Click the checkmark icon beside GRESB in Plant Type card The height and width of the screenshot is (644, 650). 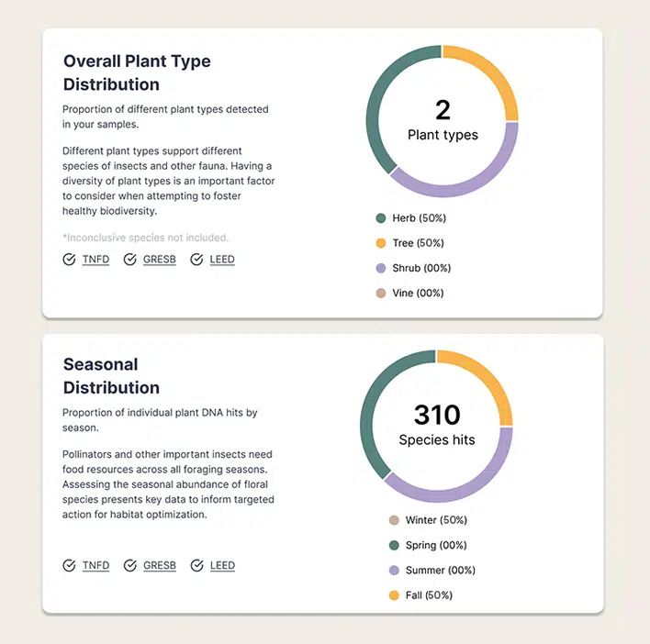(129, 260)
